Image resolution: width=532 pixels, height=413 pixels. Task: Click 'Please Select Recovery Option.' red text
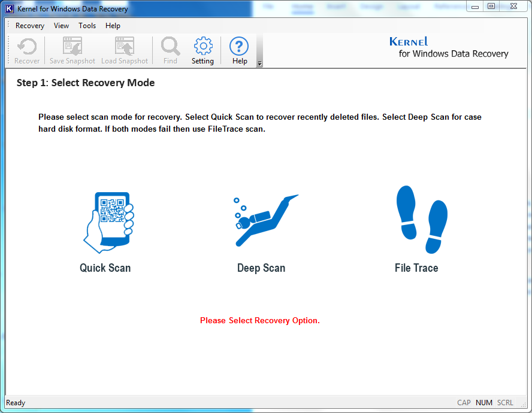pos(260,320)
